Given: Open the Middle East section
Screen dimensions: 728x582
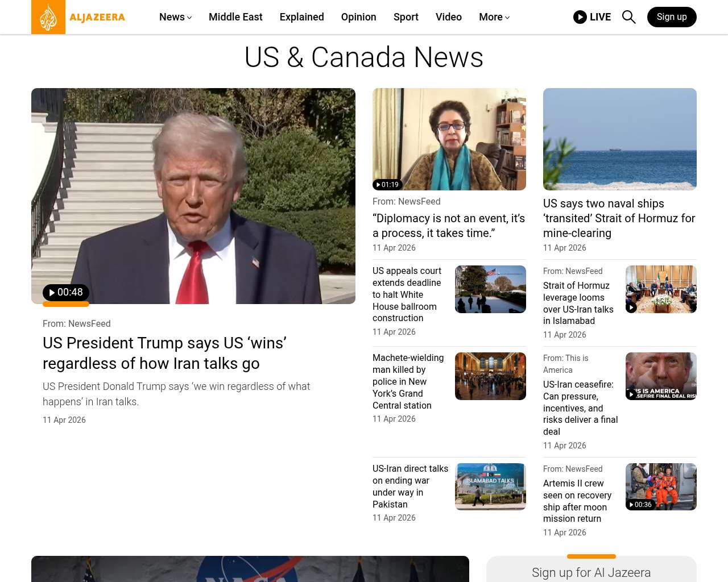Looking at the screenshot, I should click(x=235, y=17).
